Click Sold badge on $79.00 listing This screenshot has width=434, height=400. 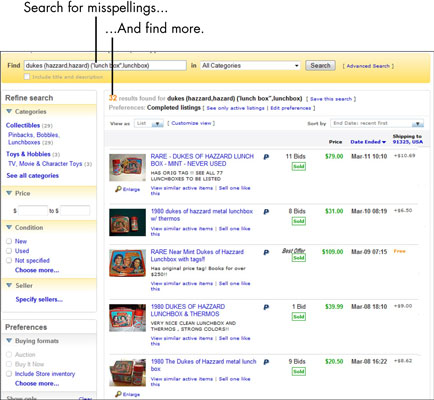tap(299, 166)
